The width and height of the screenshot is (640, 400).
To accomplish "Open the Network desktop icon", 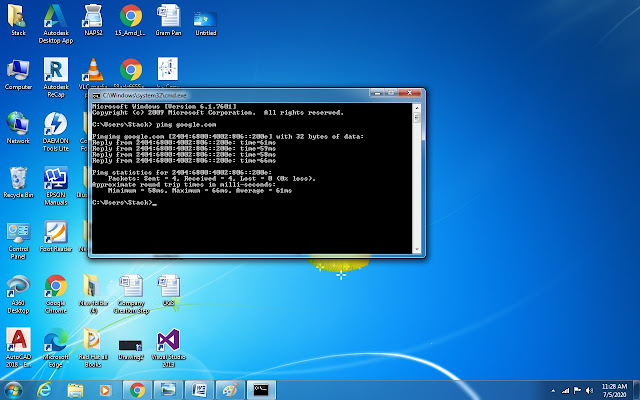I will [x=18, y=128].
